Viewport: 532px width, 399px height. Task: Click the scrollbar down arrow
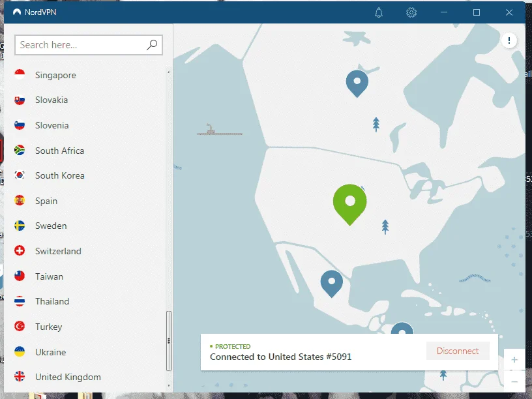[x=169, y=386]
